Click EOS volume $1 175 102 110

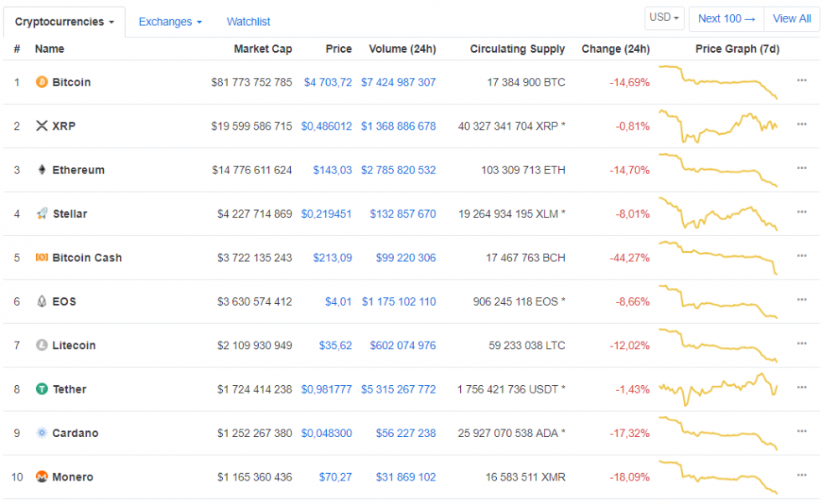pyautogui.click(x=399, y=301)
